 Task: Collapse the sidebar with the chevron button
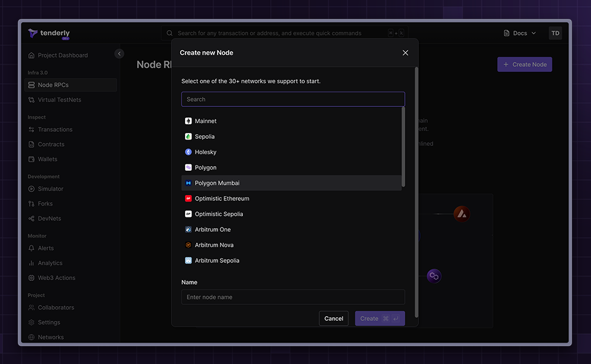click(119, 54)
